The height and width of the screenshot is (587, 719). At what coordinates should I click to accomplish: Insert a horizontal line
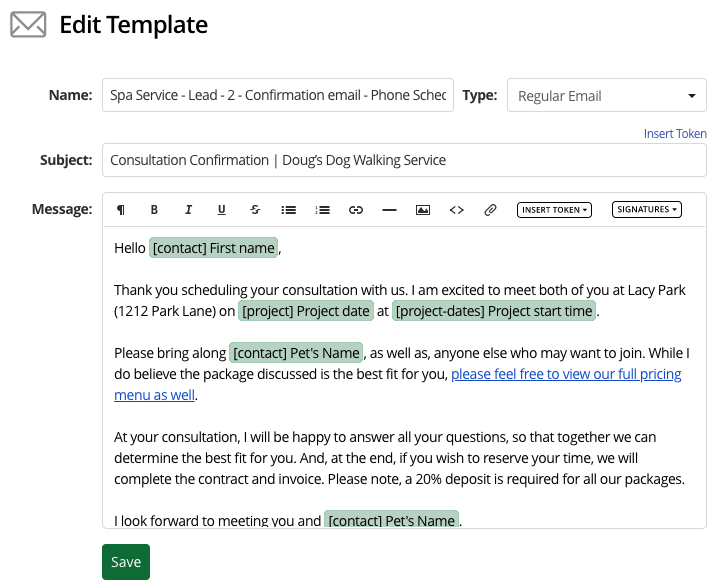click(389, 210)
